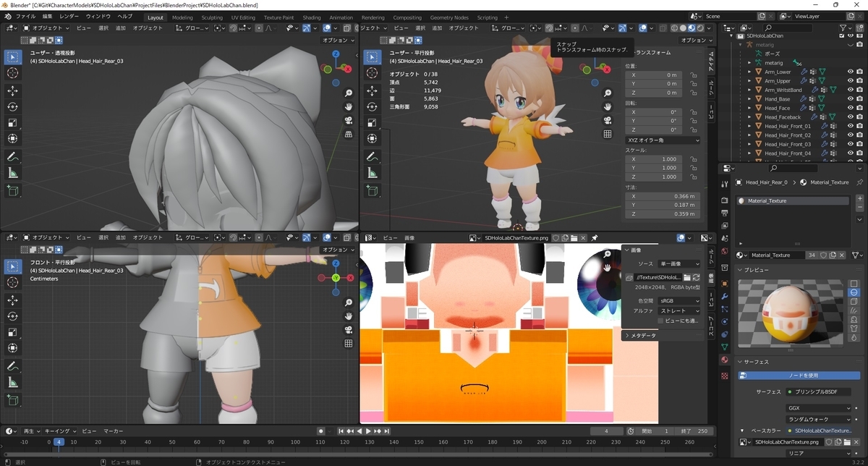The height and width of the screenshot is (466, 868).
Task: Select the Measure tool in top-left viewport
Action: point(13,173)
